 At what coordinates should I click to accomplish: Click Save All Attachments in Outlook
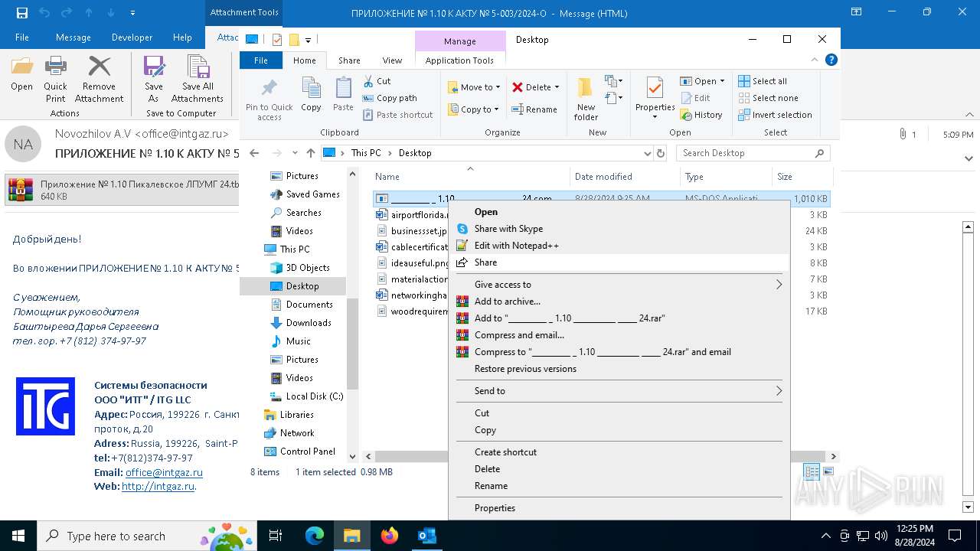click(x=198, y=80)
